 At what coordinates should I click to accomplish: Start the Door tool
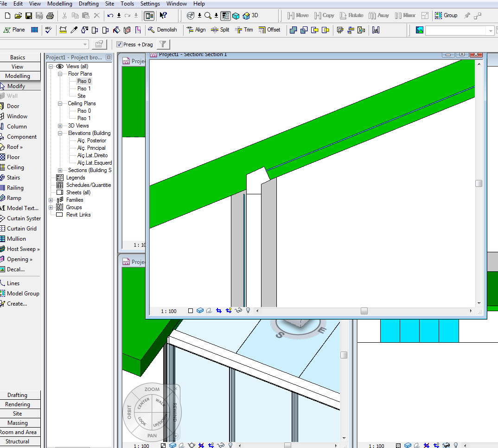(13, 106)
